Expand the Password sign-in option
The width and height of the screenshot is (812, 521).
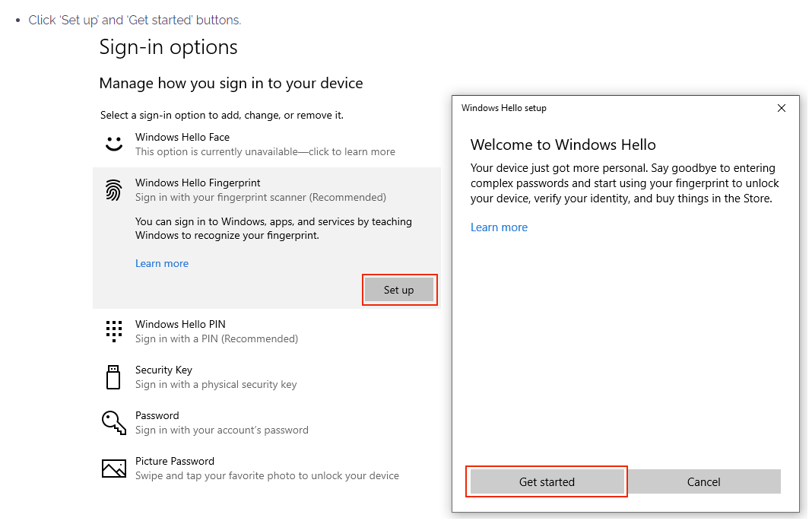[x=267, y=423]
